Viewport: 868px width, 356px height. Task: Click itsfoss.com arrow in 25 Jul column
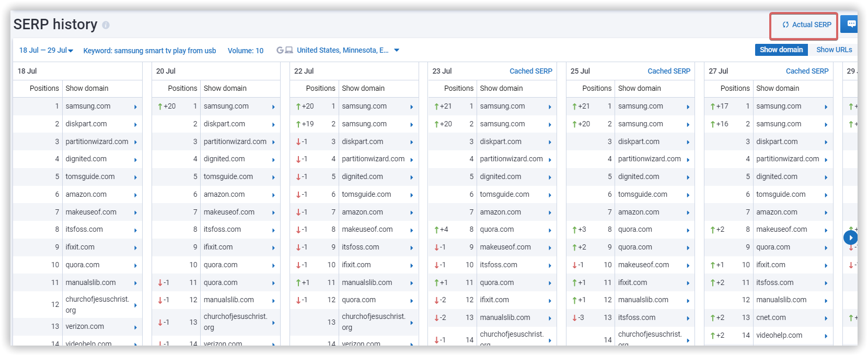pyautogui.click(x=688, y=318)
